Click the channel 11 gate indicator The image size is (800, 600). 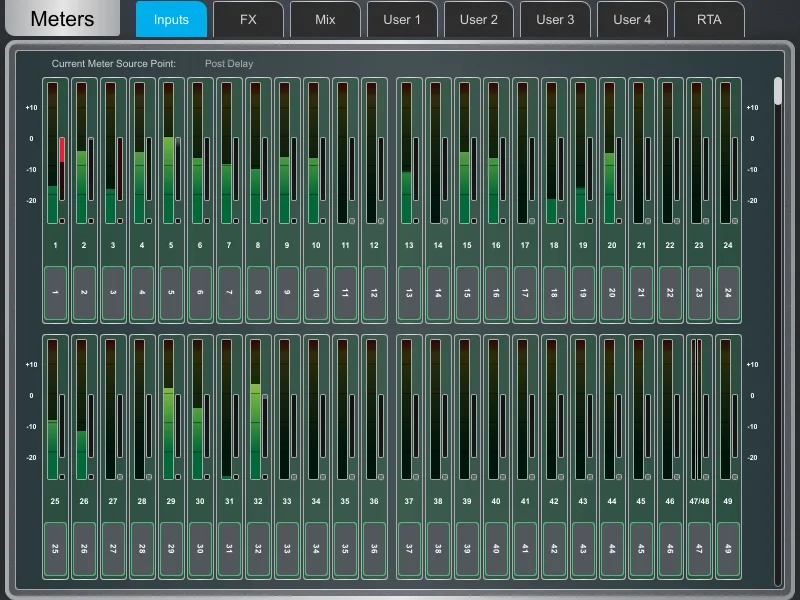coord(352,221)
